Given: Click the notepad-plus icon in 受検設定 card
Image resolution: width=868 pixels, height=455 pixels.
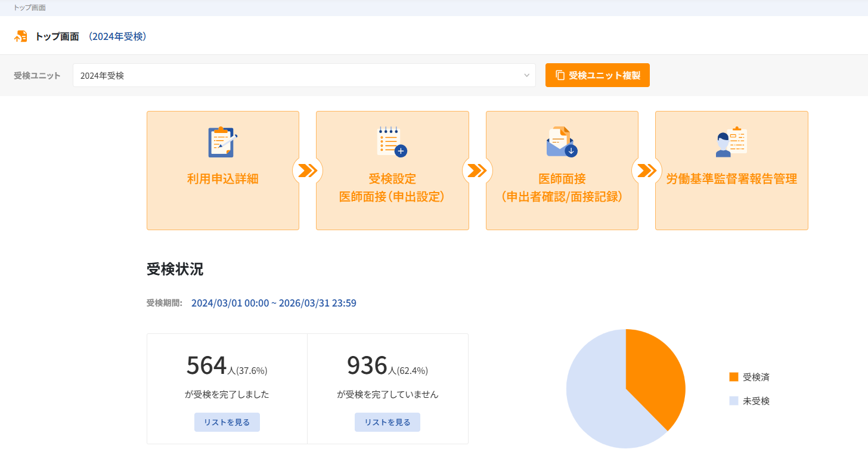Looking at the screenshot, I should tap(392, 142).
